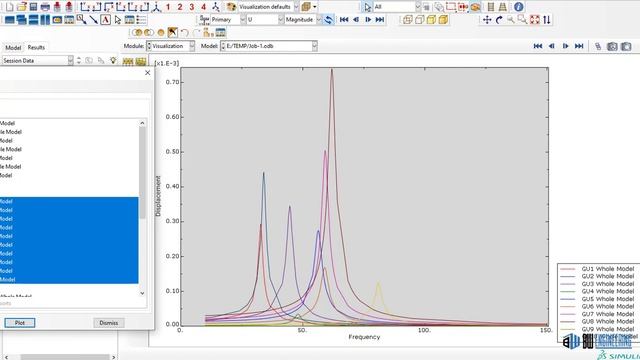
Task: Go to first frame in context bar
Action: [538, 46]
